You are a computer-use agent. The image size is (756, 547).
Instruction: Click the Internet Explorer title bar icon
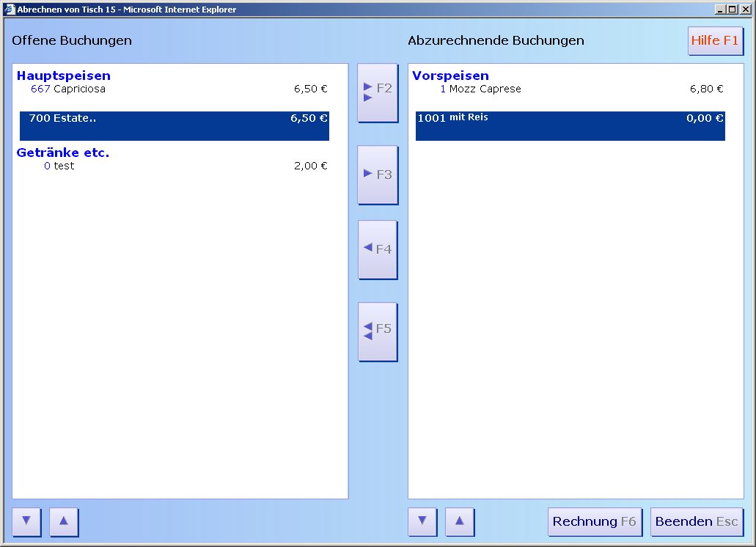coord(10,10)
